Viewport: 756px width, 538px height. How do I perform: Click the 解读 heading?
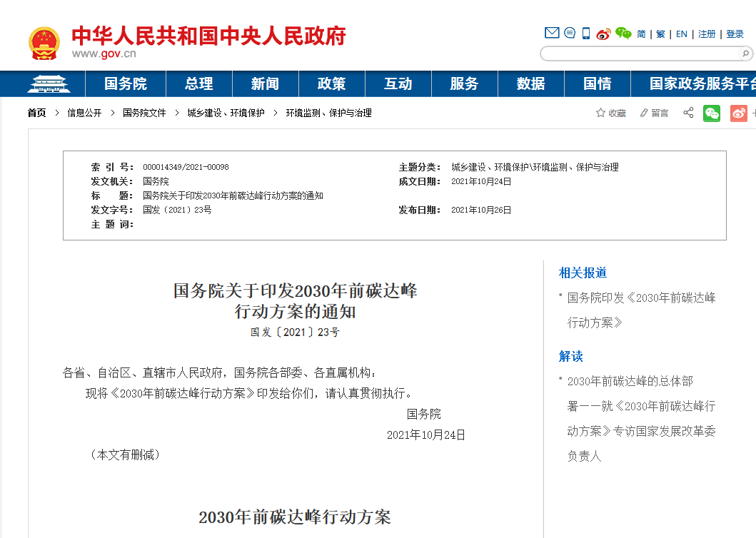[571, 356]
